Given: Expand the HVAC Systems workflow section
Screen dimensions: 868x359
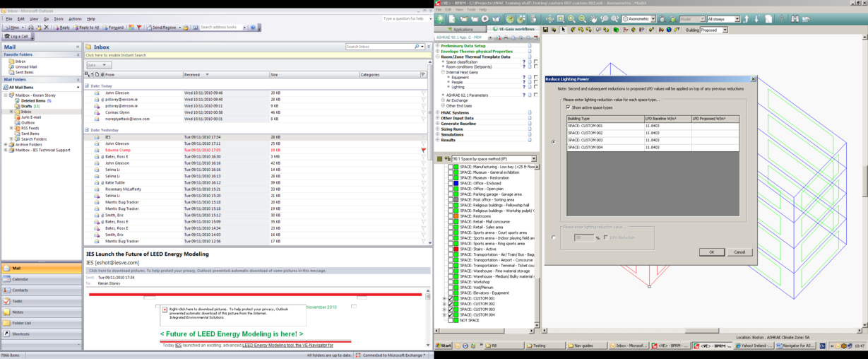Looking at the screenshot, I should (438, 112).
